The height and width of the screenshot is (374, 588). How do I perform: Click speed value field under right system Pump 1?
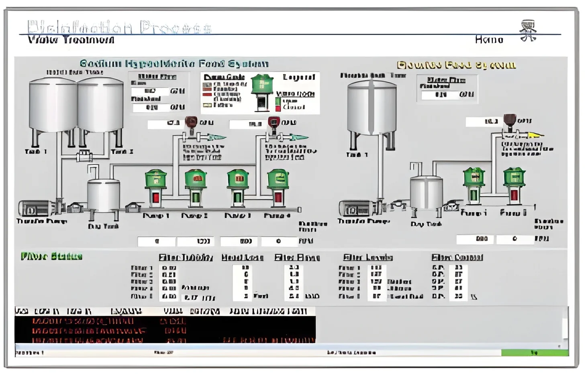click(x=475, y=239)
